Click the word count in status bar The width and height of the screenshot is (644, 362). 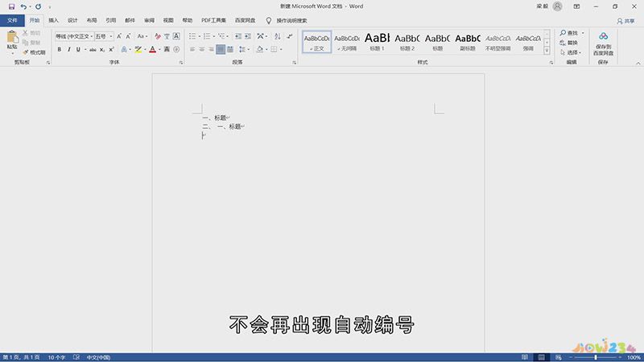(x=56, y=357)
